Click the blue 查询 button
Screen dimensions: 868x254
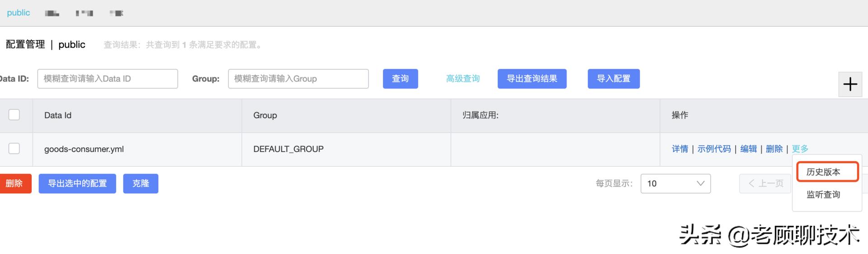pyautogui.click(x=400, y=79)
